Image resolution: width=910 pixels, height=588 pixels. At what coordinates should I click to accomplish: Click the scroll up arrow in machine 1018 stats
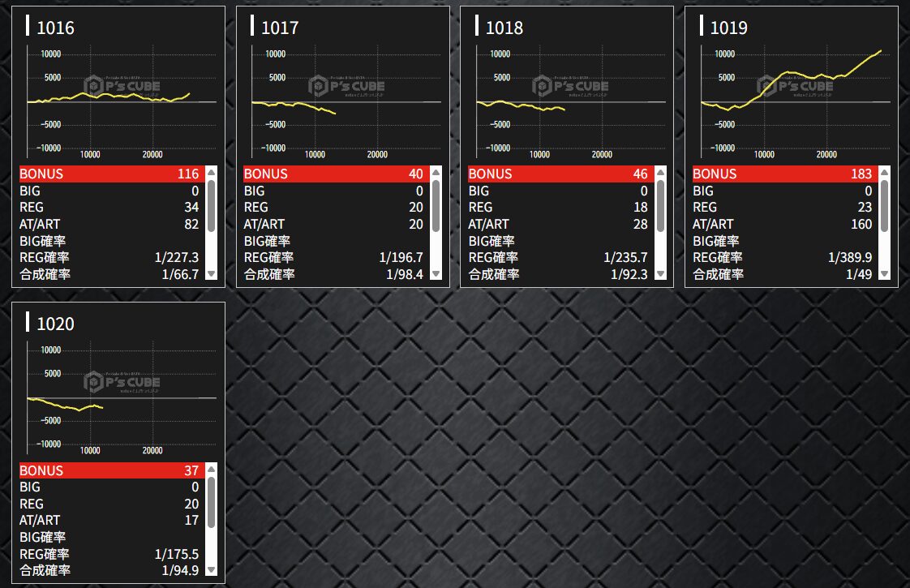[x=660, y=173]
